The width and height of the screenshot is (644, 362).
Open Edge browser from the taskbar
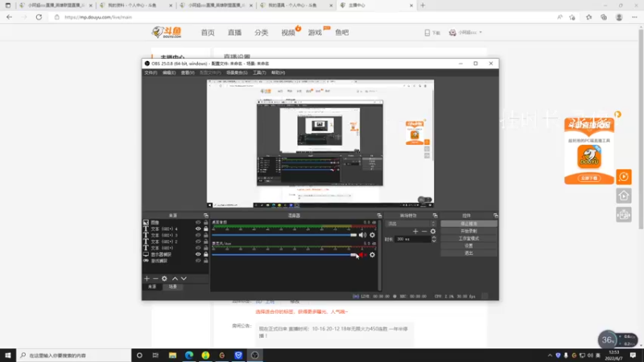(x=189, y=356)
